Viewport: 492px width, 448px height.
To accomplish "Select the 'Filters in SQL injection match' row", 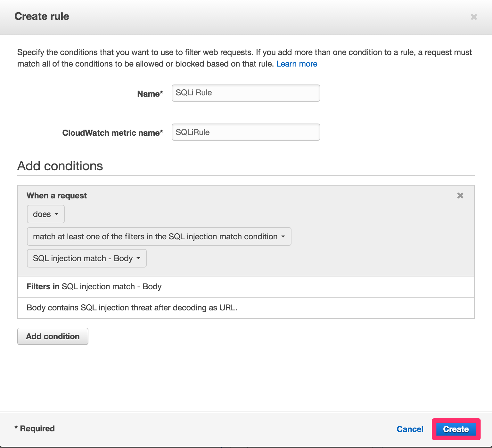I will coord(246,287).
